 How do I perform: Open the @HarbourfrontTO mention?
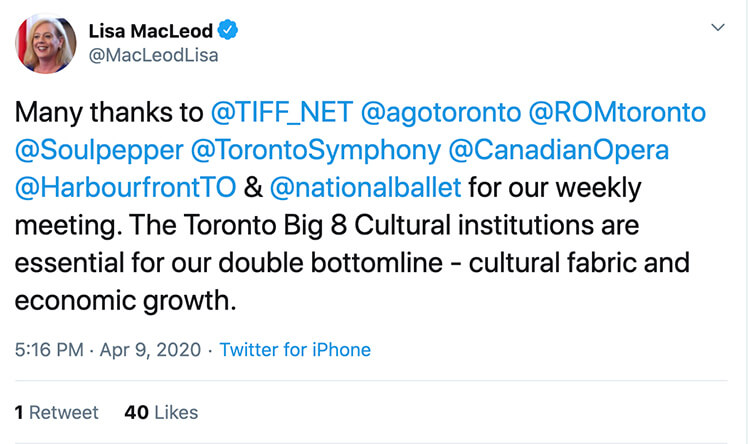(x=126, y=188)
